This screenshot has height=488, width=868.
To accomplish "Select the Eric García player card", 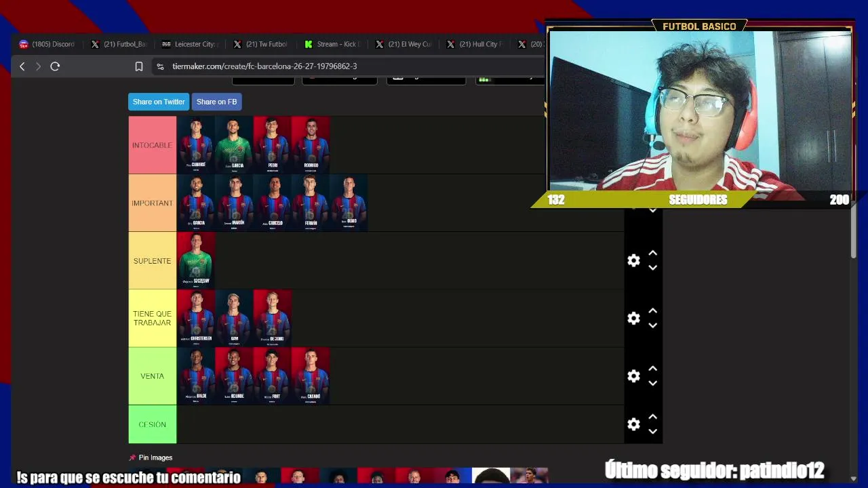I will click(x=196, y=203).
